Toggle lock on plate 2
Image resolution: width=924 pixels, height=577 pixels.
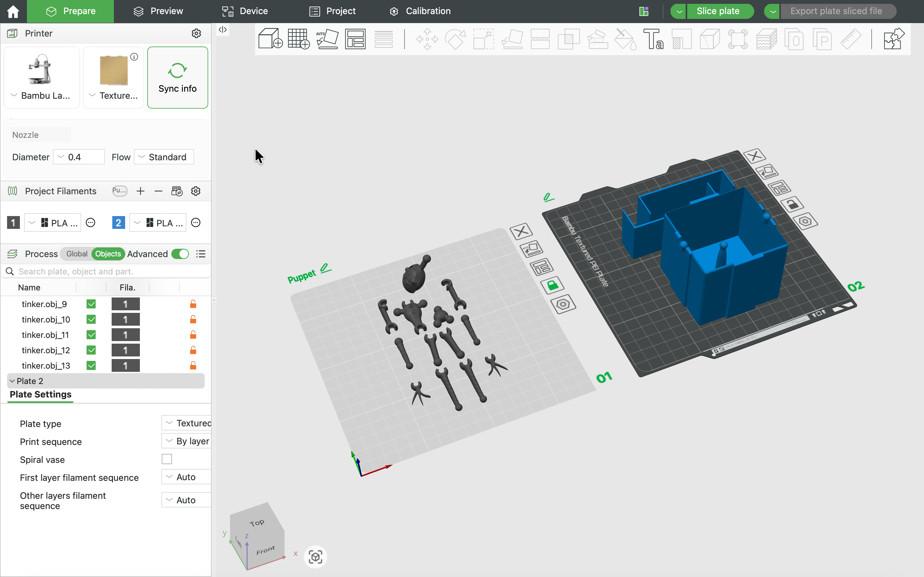793,204
